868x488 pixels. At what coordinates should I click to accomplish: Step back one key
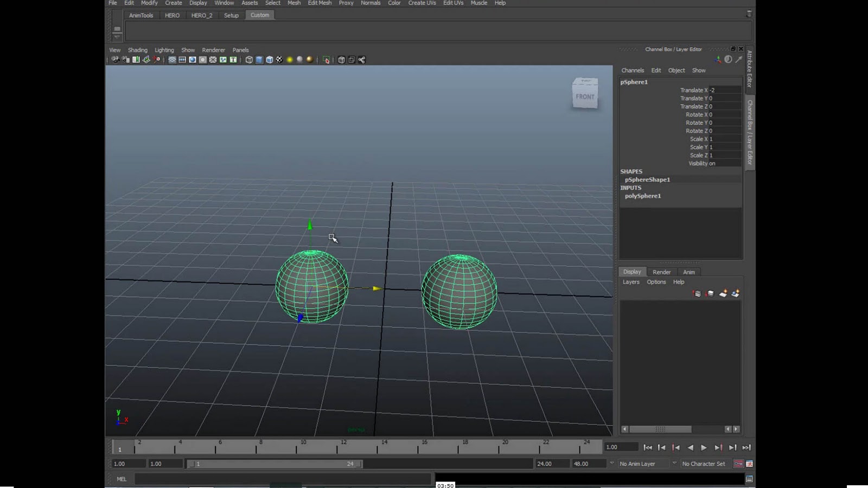[676, 447]
